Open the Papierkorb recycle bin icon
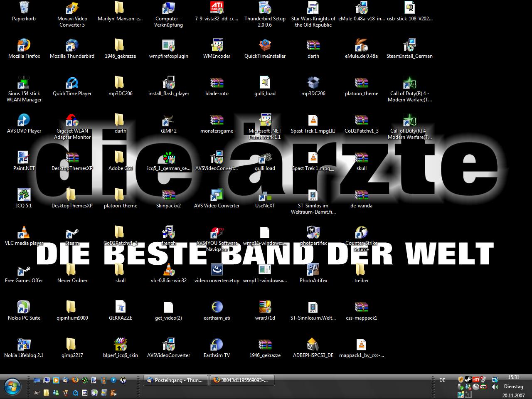Image resolution: width=532 pixels, height=399 pixels. coord(24,8)
